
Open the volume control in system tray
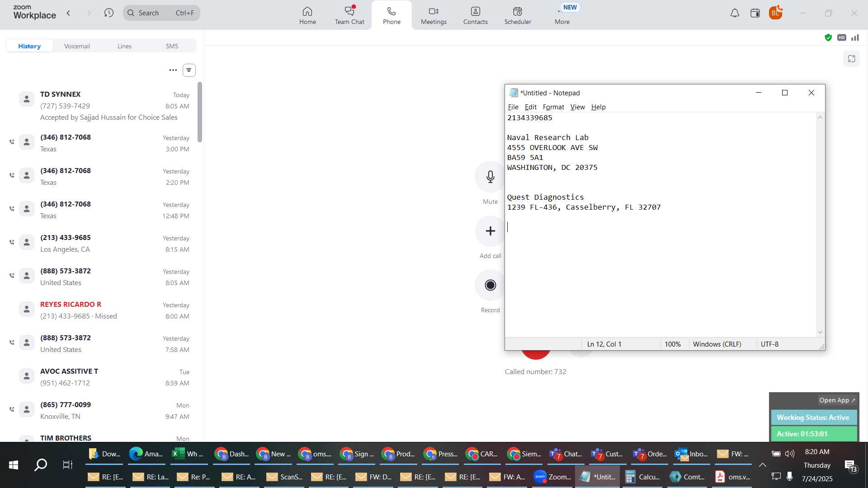click(790, 454)
